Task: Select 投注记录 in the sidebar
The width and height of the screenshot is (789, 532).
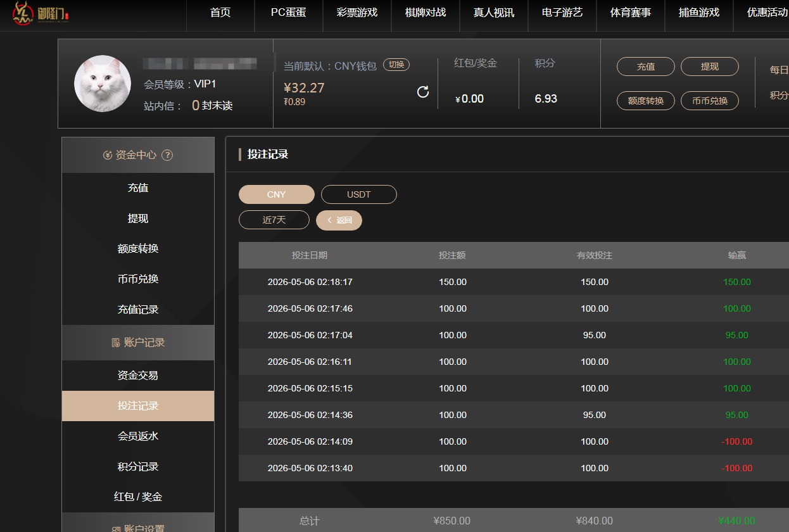Action: click(138, 406)
